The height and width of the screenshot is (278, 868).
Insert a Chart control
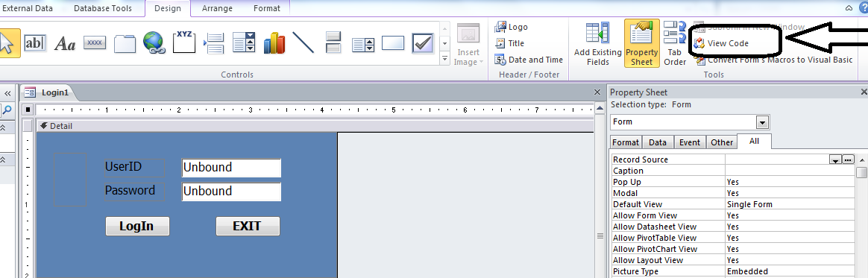coord(274,43)
